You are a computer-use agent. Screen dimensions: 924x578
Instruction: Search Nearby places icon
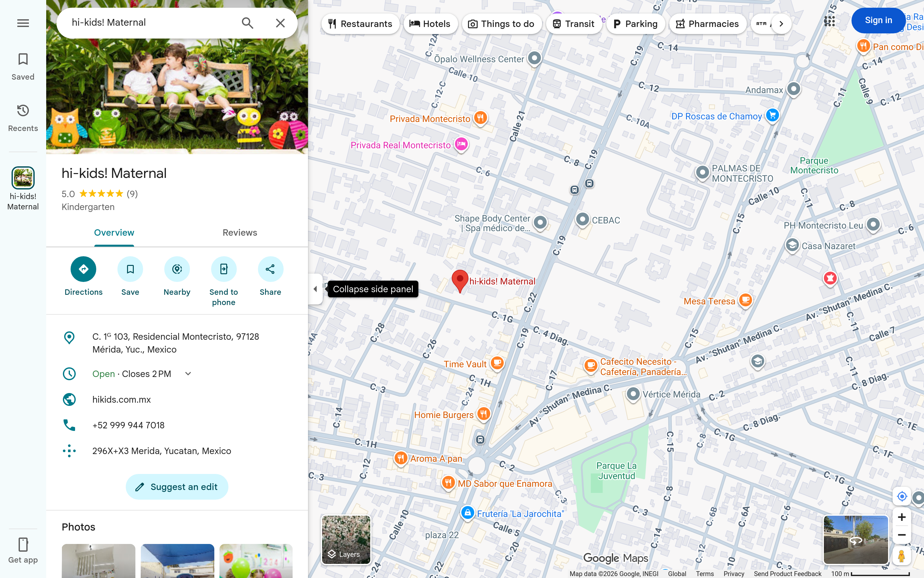click(177, 269)
